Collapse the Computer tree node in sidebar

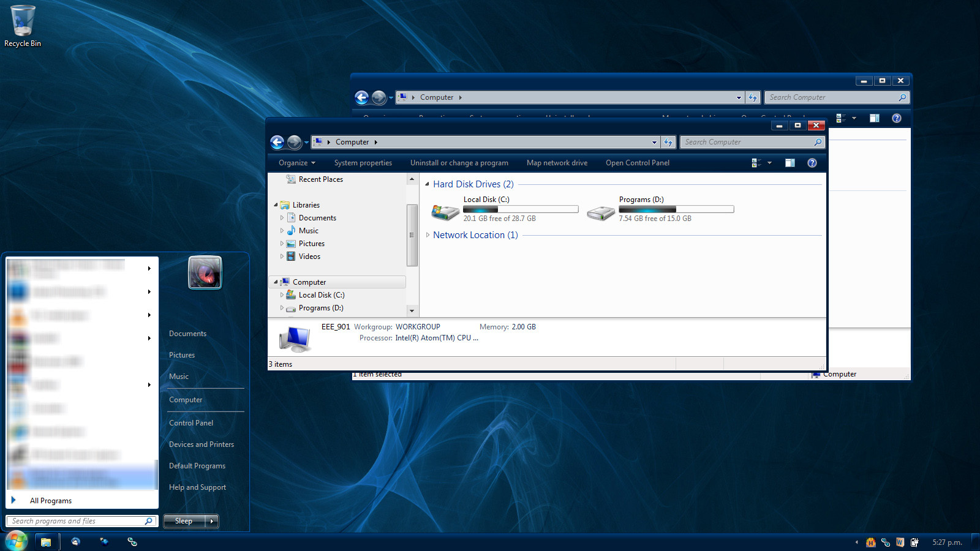pyautogui.click(x=276, y=282)
